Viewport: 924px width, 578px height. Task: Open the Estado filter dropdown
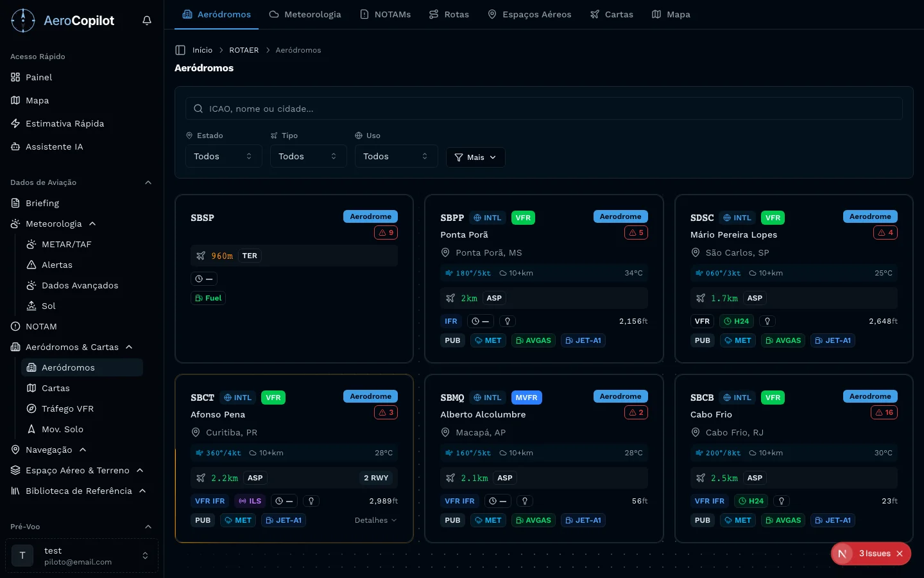coord(223,156)
